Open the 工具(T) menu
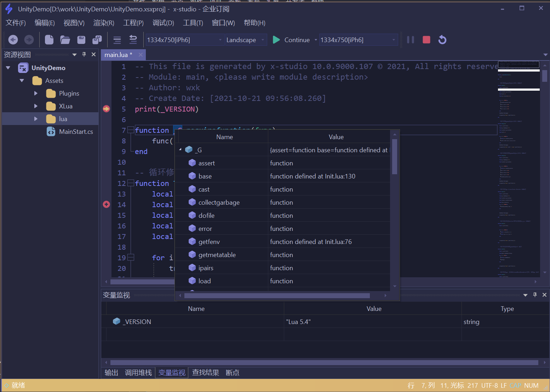Screen dimensions: 550x392 tap(193, 23)
